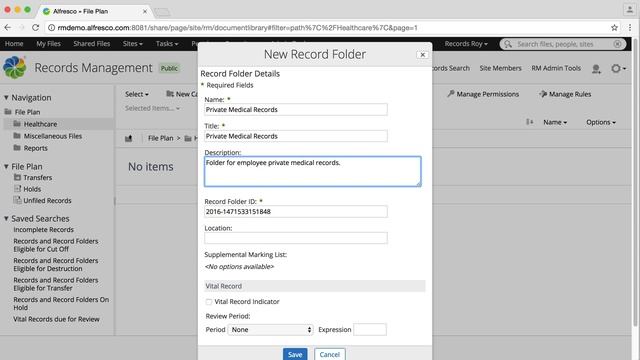640x360 pixels.
Task: Open the Name sort dropdown
Action: click(555, 122)
